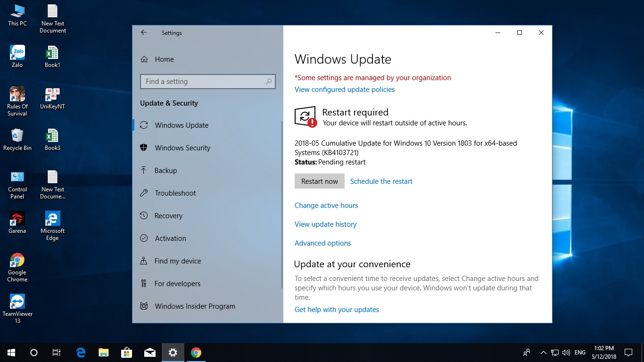Screen dimensions: 644x362
Task: Select the Zalo desktop shortcut
Action: point(17,57)
